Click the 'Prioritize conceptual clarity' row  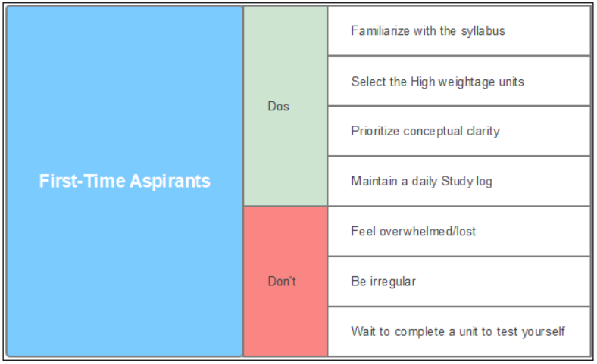tap(458, 132)
